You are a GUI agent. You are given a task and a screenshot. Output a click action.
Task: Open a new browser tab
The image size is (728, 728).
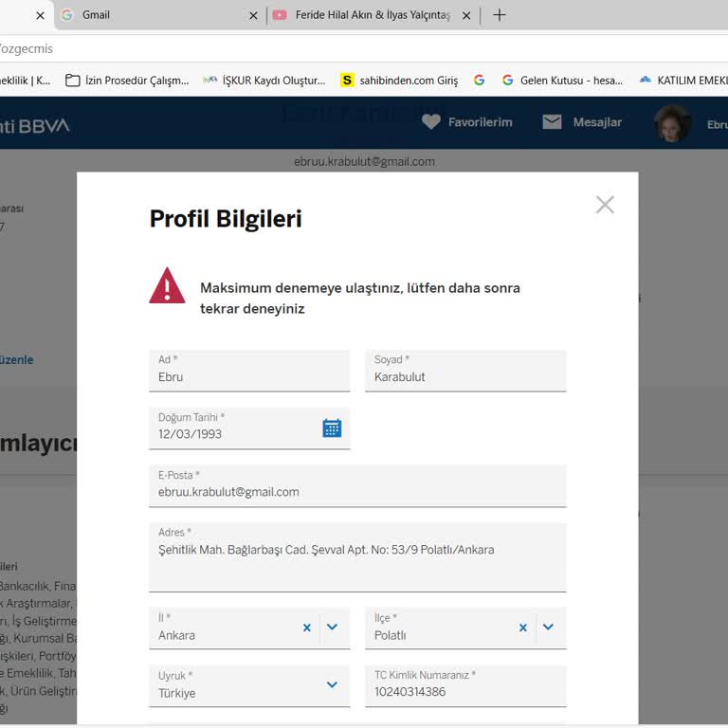500,15
